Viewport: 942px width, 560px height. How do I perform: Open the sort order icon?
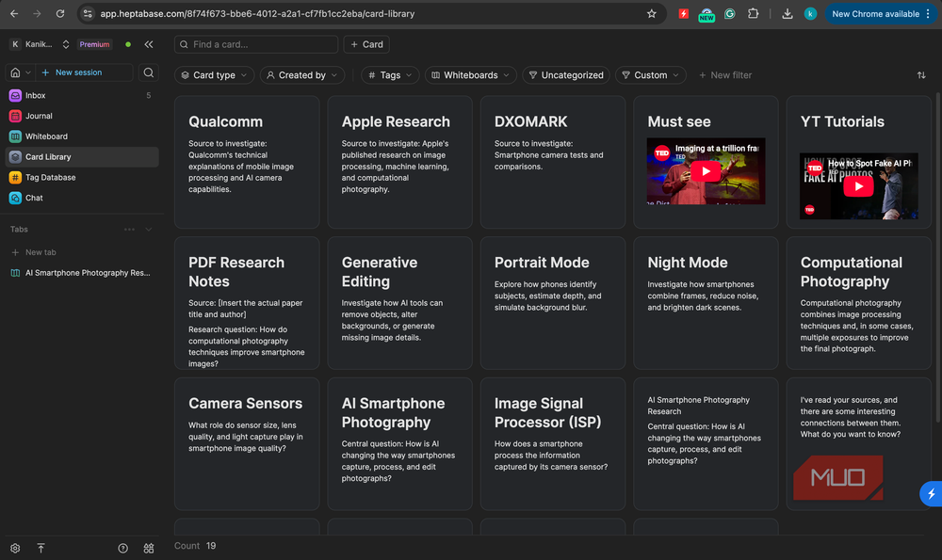click(921, 75)
